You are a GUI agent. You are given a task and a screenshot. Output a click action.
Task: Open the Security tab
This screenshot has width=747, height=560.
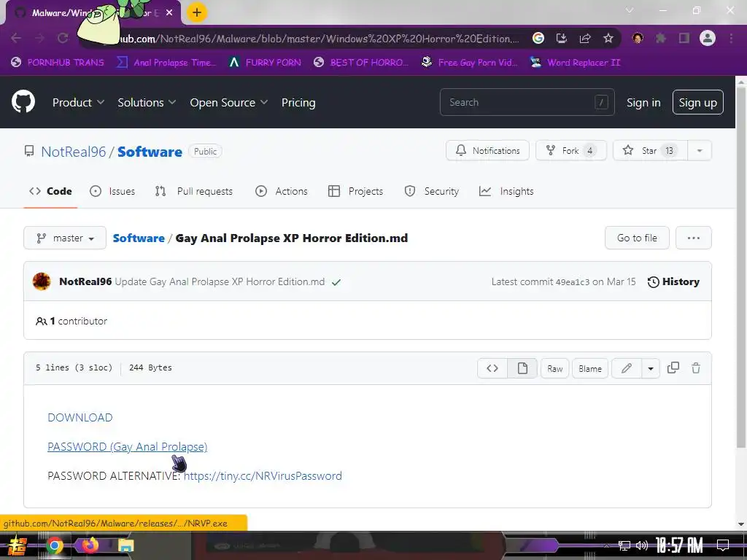(431, 191)
